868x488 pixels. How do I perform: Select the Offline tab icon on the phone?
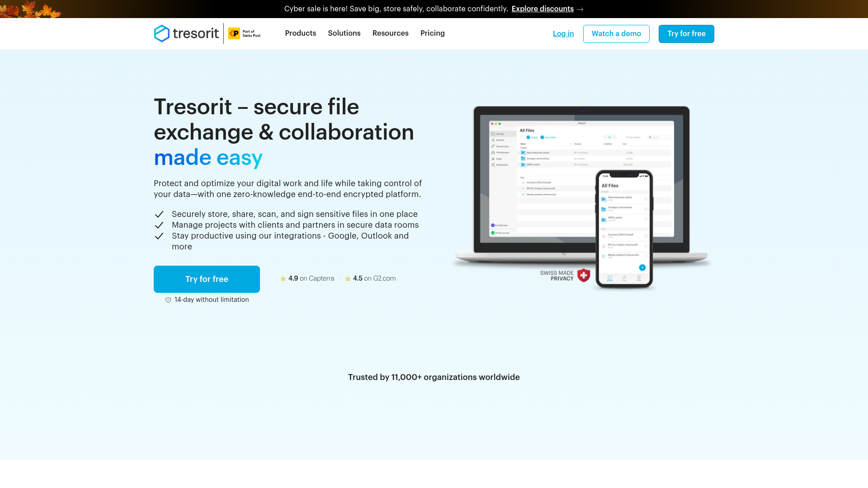coord(639,278)
